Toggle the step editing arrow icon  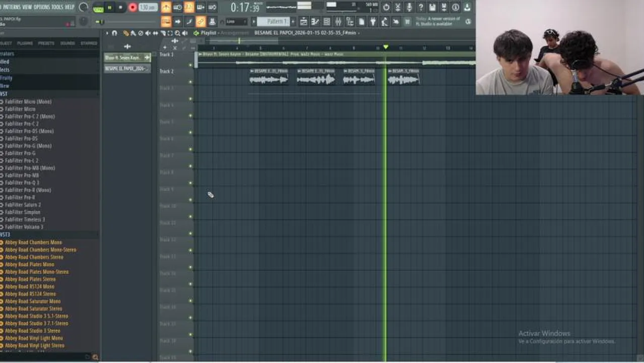coord(177,22)
